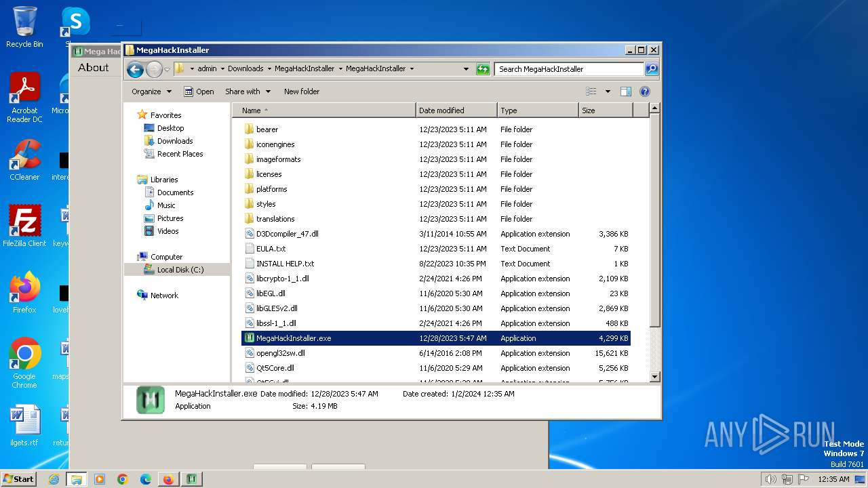This screenshot has height=488, width=868.
Task: Select Favorites in the navigation pane
Action: pyautogui.click(x=165, y=115)
